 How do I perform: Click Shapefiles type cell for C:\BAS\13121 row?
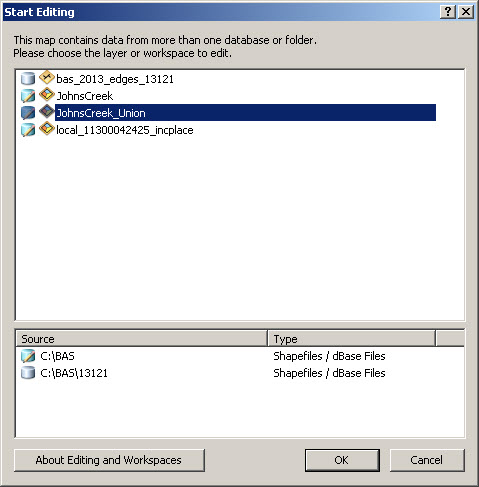329,373
